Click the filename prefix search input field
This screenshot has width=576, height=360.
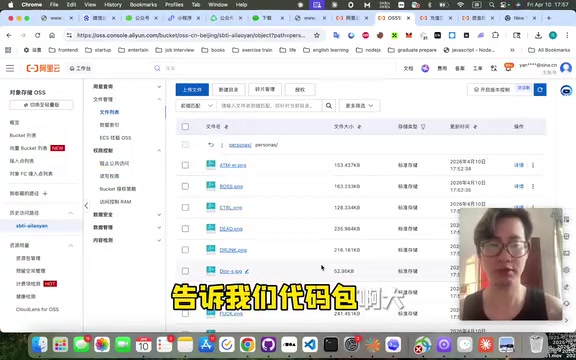pyautogui.click(x=269, y=106)
